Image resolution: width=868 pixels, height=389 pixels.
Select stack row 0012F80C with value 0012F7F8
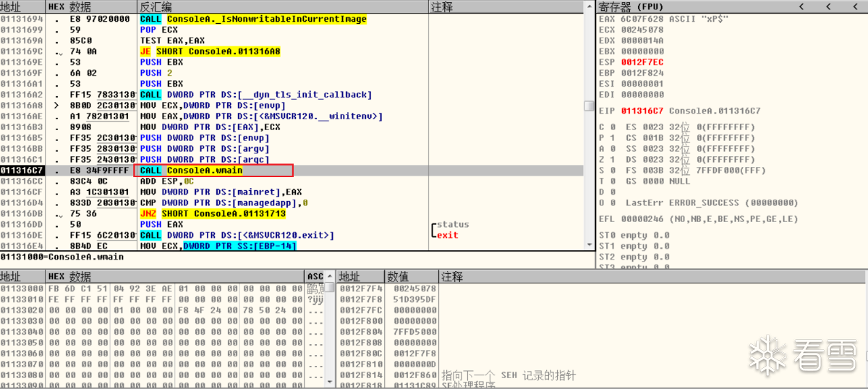602,354
